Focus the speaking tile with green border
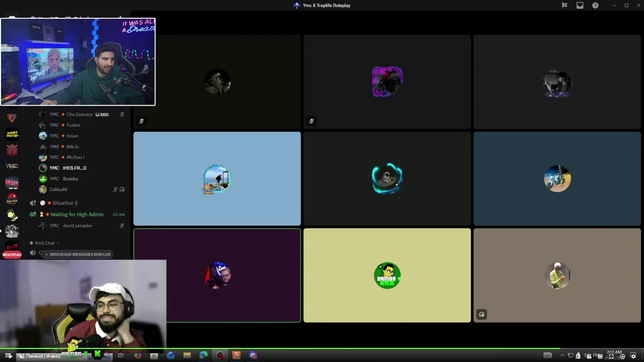644x362 pixels. [217, 275]
